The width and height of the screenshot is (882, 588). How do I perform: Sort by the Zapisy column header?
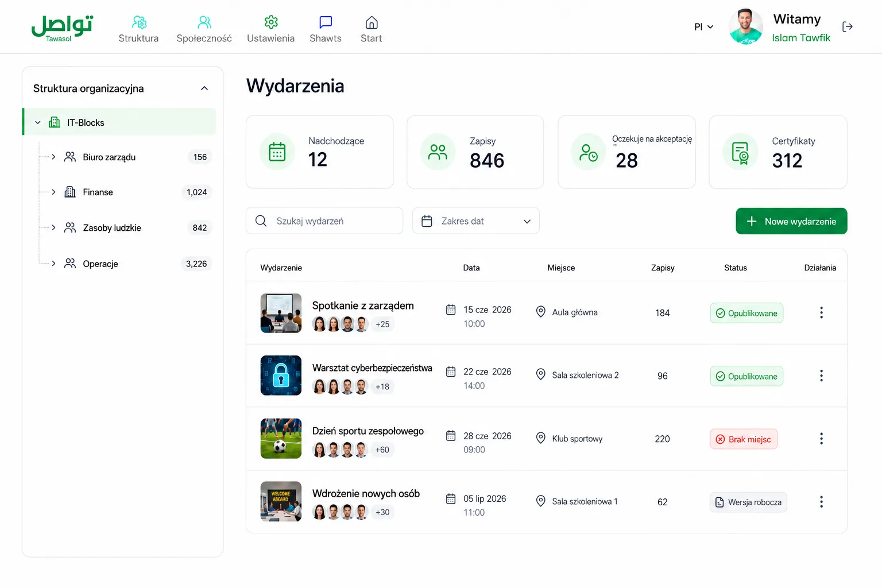point(663,268)
